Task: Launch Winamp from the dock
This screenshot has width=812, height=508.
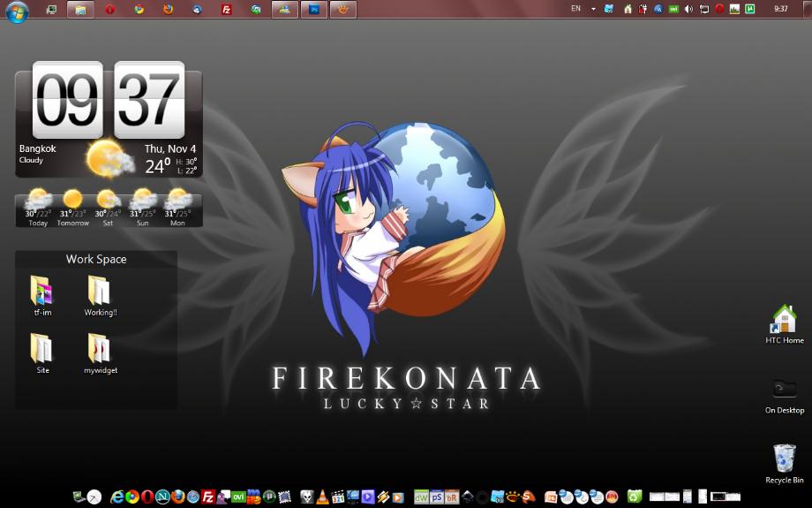Action: 383,497
